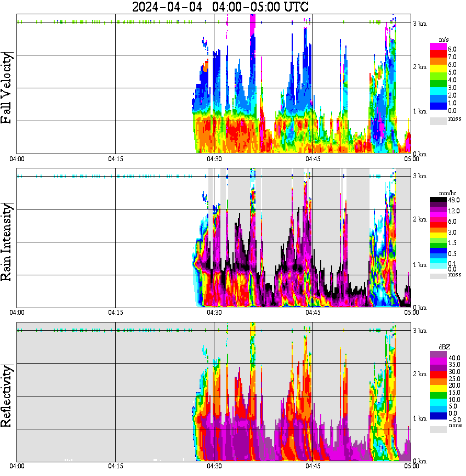Select gray none swatch in Reflectivity legend
The height and width of the screenshot is (476, 466).
coord(438,429)
